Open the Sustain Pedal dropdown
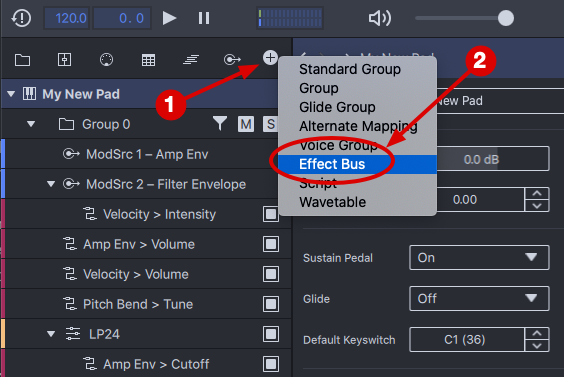The height and width of the screenshot is (377, 564). (479, 258)
